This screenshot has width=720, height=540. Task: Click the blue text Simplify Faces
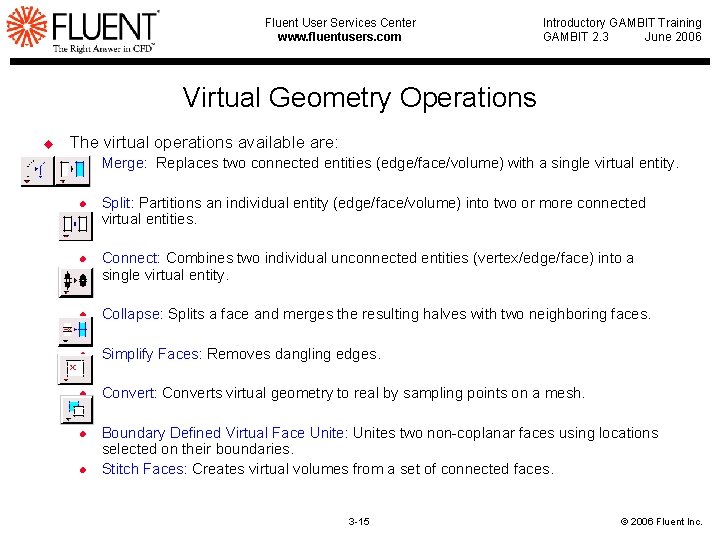(151, 354)
